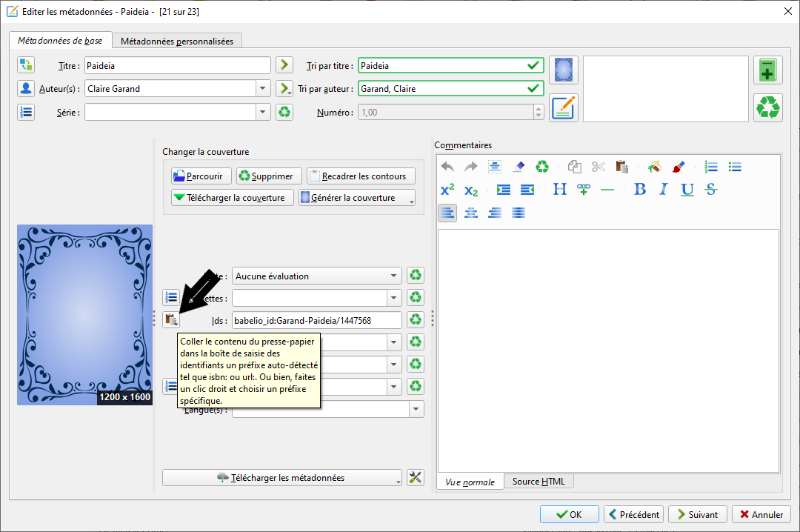
Task: Add a format with the green plus icon
Action: (768, 70)
